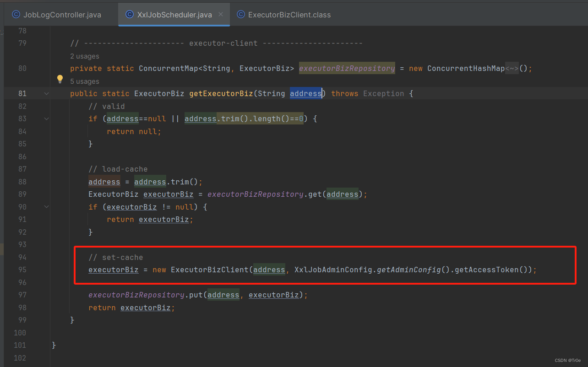This screenshot has height=367, width=588.
Task: Click 'throws' keyword on line 81
Action: (344, 93)
